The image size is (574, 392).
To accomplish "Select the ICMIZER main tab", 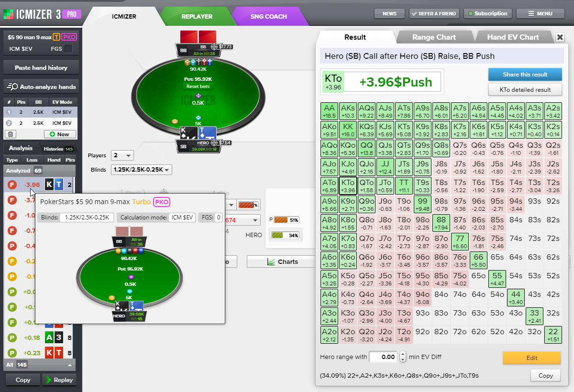I will point(124,16).
